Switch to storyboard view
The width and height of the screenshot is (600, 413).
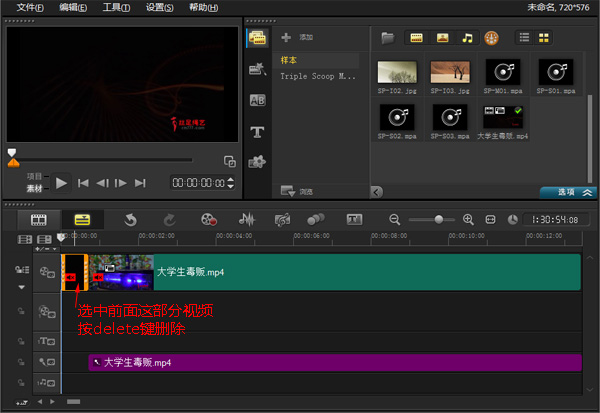pyautogui.click(x=39, y=219)
